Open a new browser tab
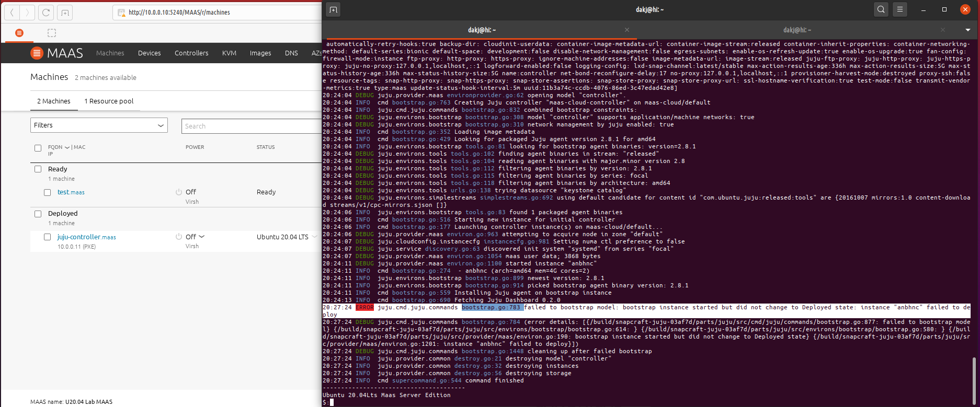Screen dimensions: 980x407 click(x=65, y=12)
